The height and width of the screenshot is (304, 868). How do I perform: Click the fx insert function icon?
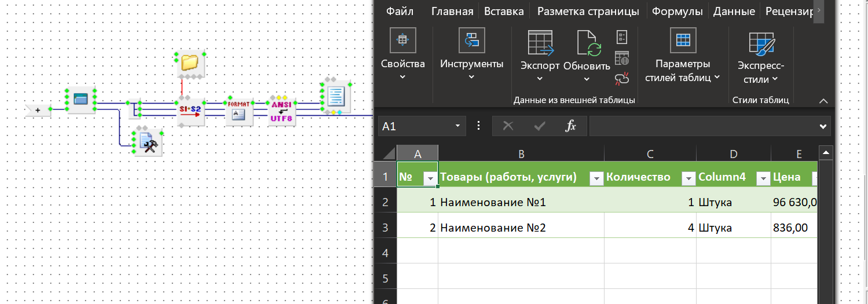[571, 126]
